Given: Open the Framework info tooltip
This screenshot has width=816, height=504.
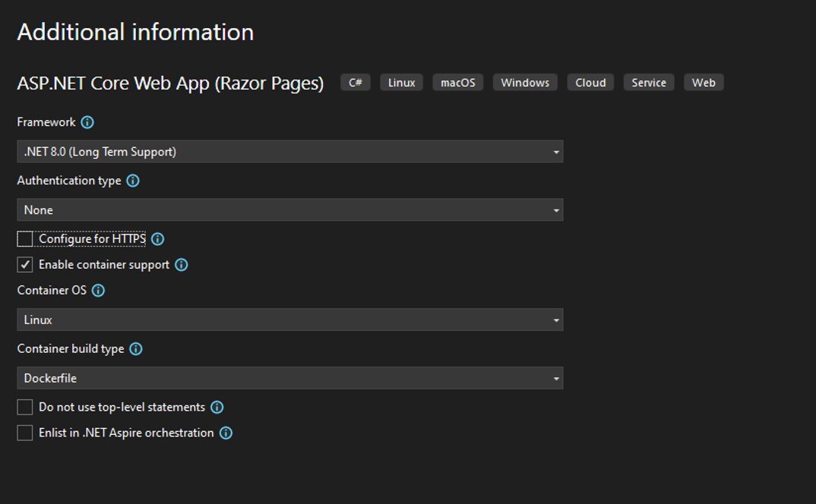Looking at the screenshot, I should [x=87, y=121].
